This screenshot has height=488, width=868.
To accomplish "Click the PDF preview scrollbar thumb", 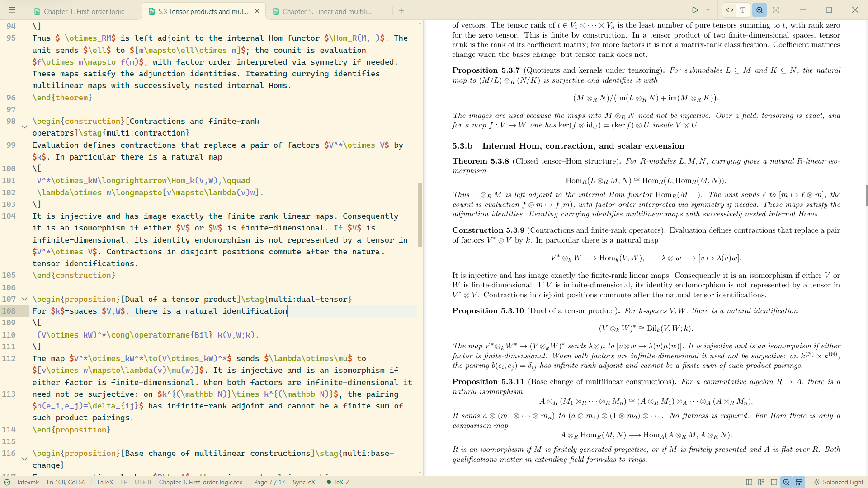I will pos(866,195).
